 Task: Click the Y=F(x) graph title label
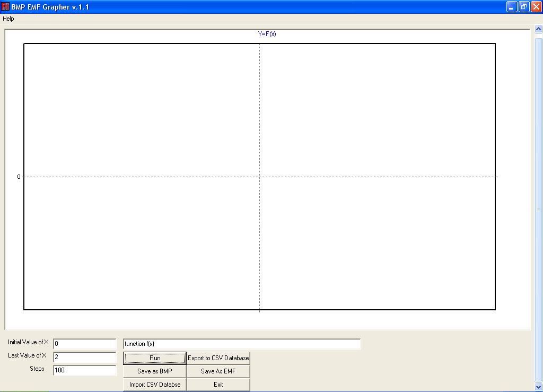tap(267, 34)
